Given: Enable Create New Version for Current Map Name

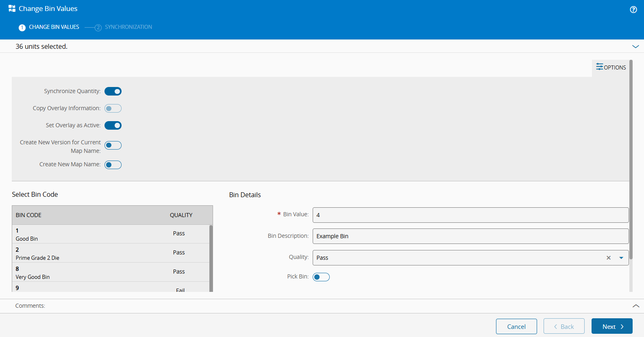Looking at the screenshot, I should click(113, 146).
